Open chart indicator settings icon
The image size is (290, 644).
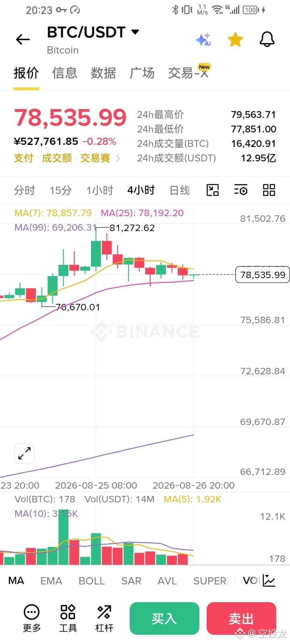tap(241, 190)
